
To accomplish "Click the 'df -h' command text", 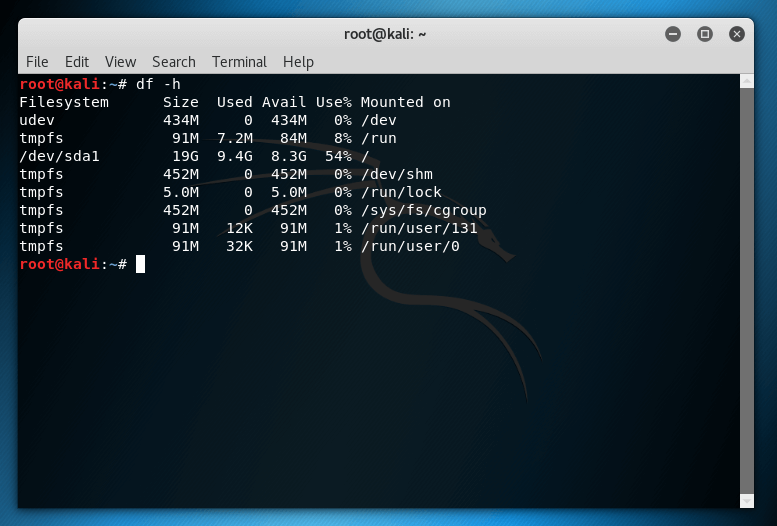I will click(x=158, y=84).
